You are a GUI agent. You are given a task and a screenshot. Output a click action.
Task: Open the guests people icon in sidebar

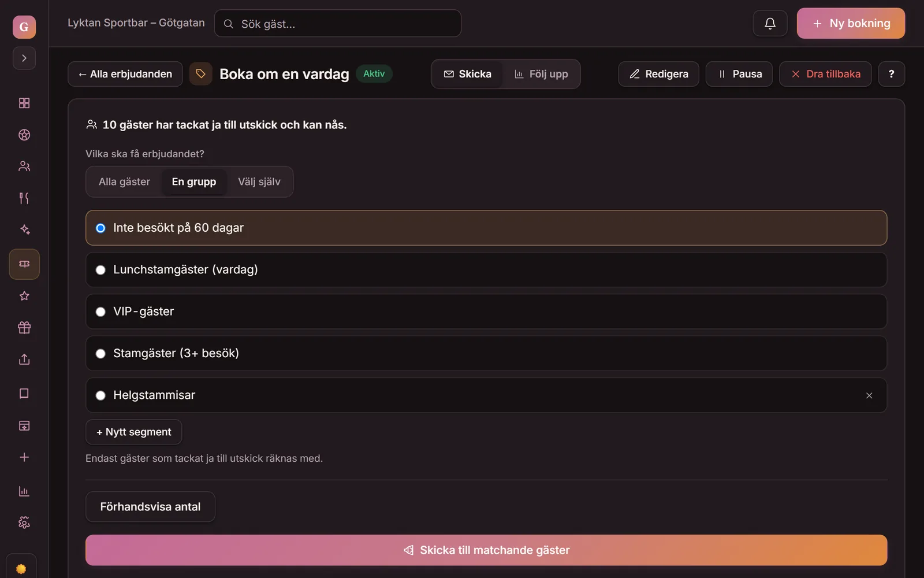(x=24, y=166)
